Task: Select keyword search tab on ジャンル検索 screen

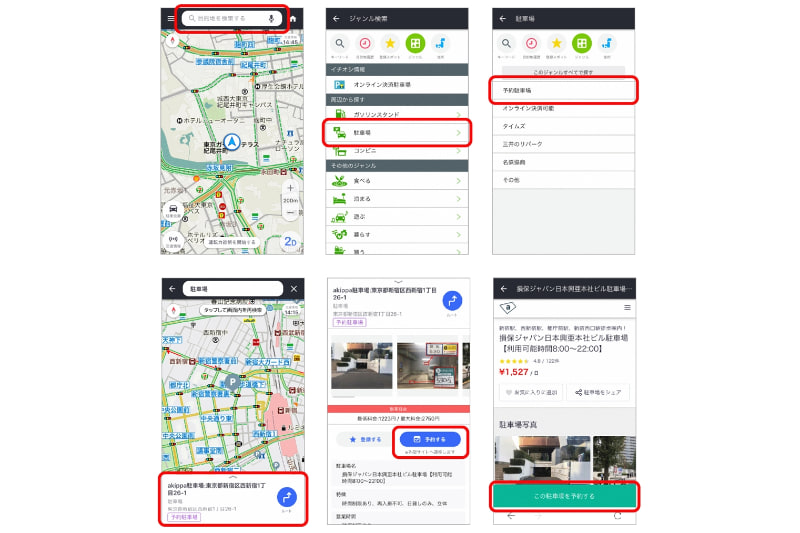Action: click(x=340, y=44)
